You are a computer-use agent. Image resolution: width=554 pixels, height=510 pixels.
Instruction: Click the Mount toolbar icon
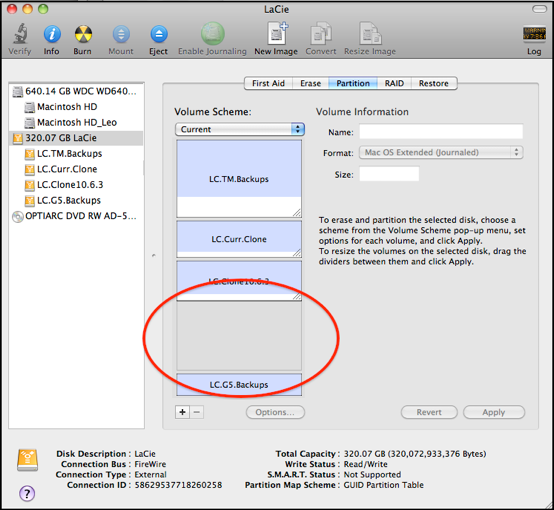(x=121, y=34)
